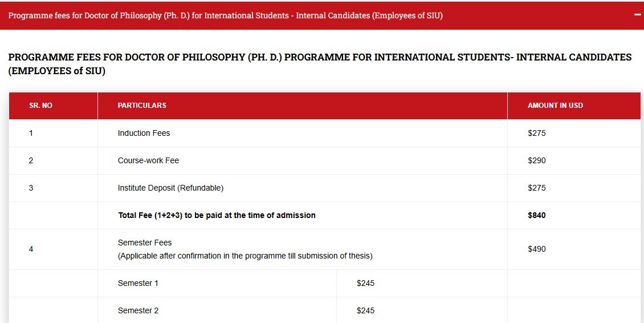Click the $840 total amount
644x323 pixels.
click(x=537, y=215)
